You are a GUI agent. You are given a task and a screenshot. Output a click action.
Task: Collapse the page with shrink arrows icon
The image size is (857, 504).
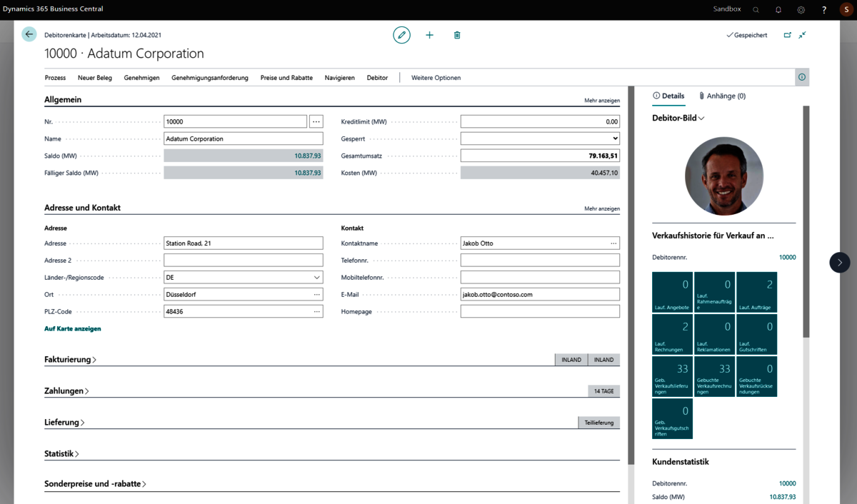pyautogui.click(x=803, y=35)
